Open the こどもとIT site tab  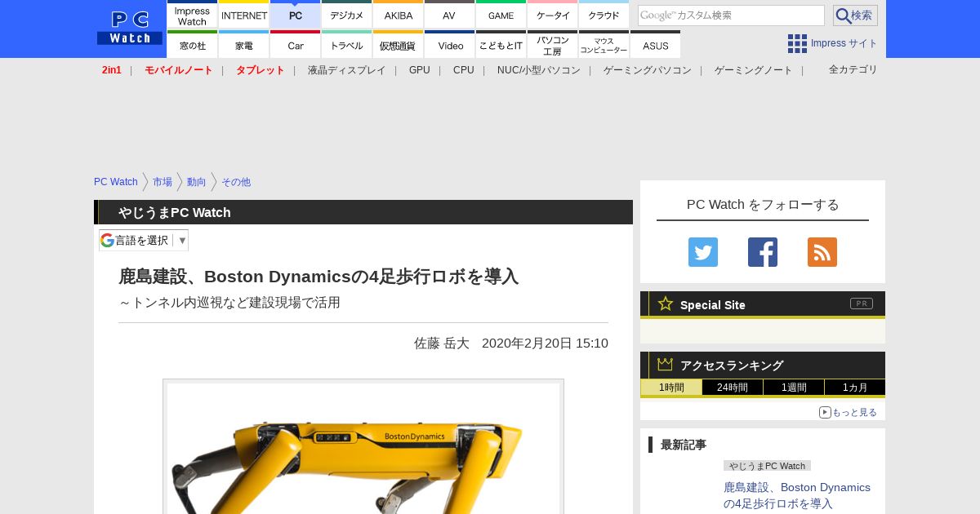point(501,45)
